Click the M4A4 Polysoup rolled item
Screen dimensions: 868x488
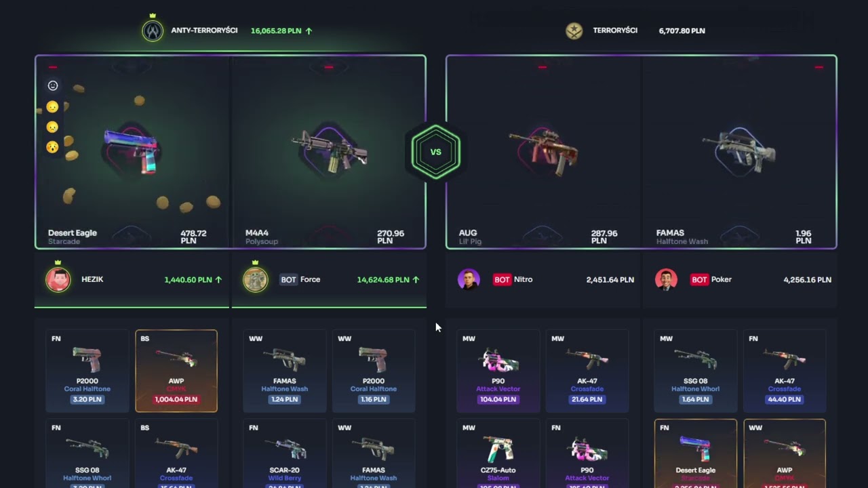pyautogui.click(x=329, y=152)
